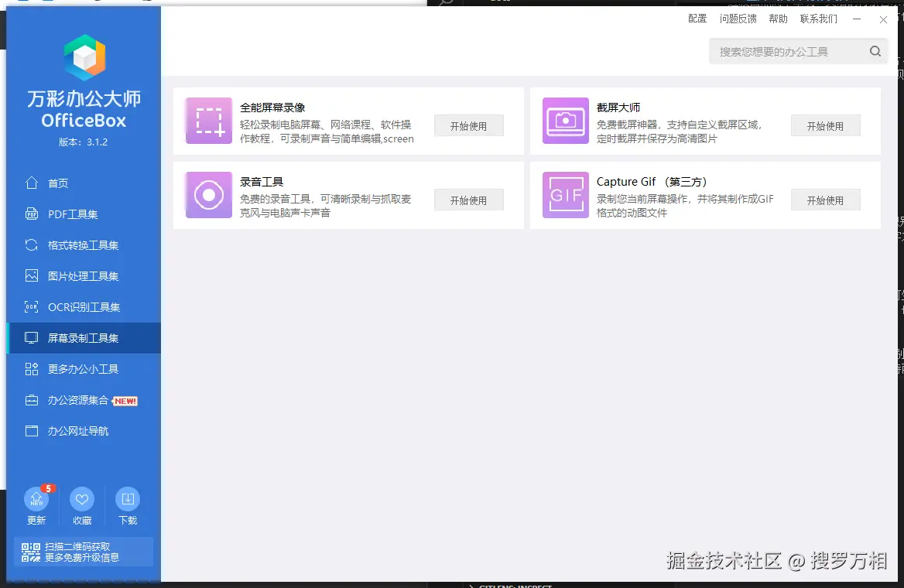904x588 pixels.
Task: Click the 收藏 heart favorites icon
Action: pyautogui.click(x=82, y=499)
